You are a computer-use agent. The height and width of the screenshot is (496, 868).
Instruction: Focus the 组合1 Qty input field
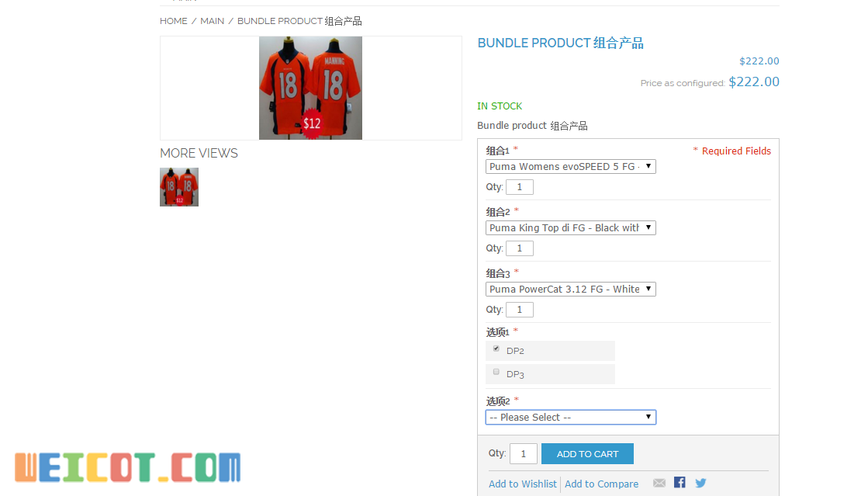point(520,187)
